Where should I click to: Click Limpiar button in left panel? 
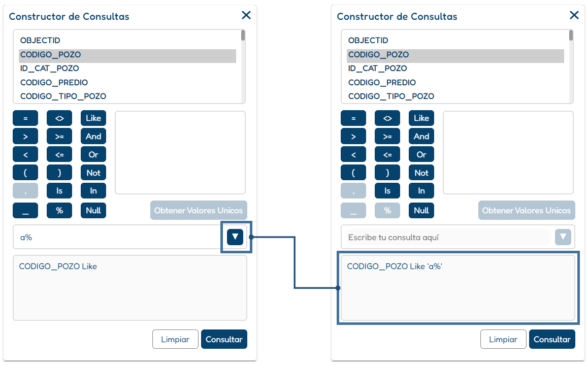click(x=175, y=339)
